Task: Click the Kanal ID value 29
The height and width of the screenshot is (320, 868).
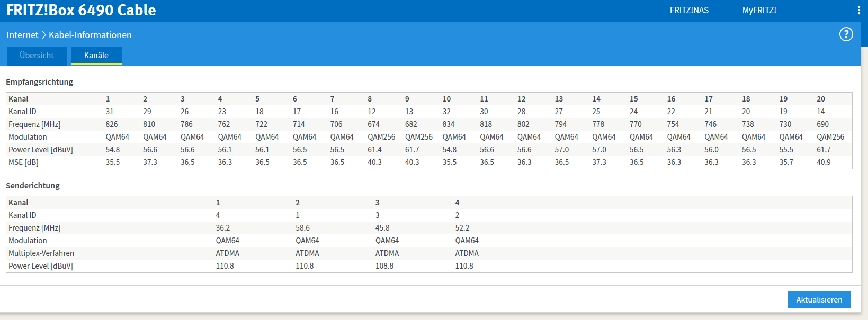Action: pyautogui.click(x=147, y=112)
